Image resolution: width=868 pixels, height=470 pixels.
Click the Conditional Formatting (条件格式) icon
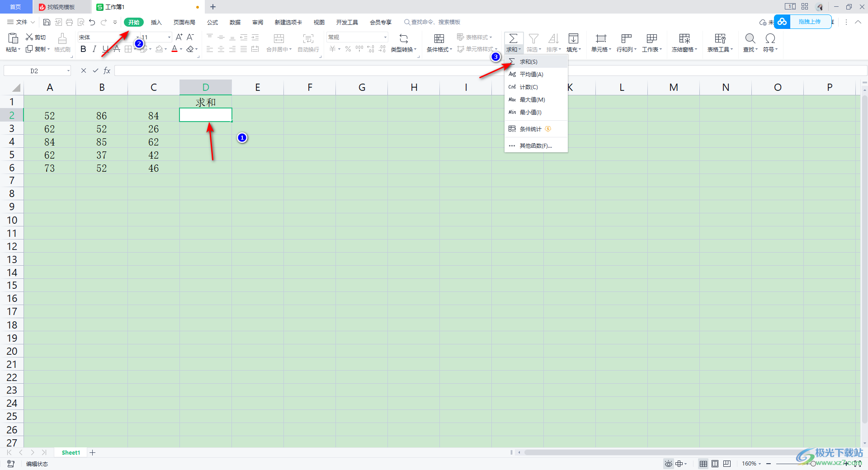[439, 38]
